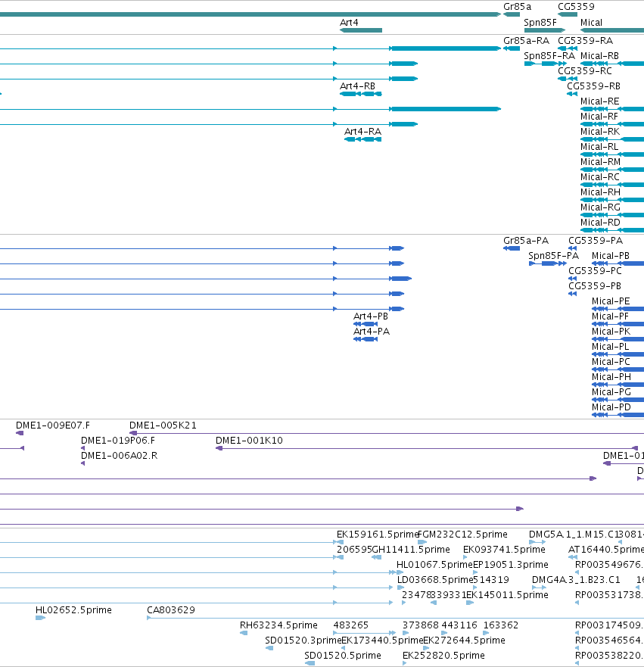Click the CG5359-PC protein feature
The width and height of the screenshot is (644, 667).
click(x=573, y=279)
